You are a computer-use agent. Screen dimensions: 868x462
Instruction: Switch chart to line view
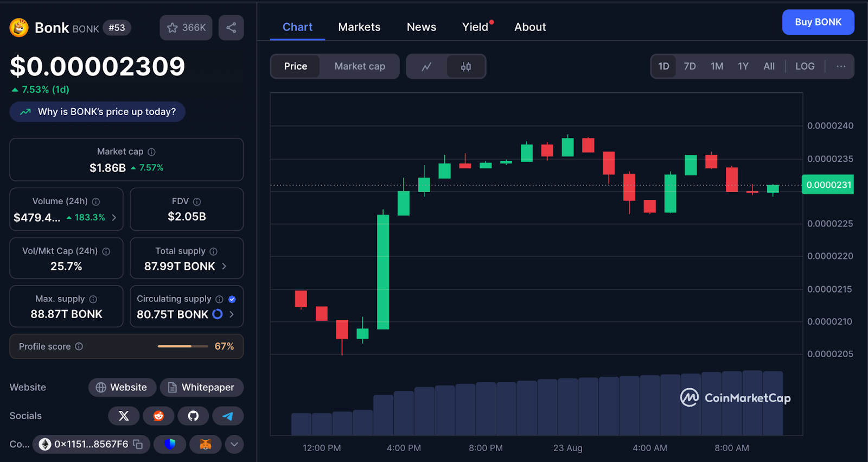426,66
